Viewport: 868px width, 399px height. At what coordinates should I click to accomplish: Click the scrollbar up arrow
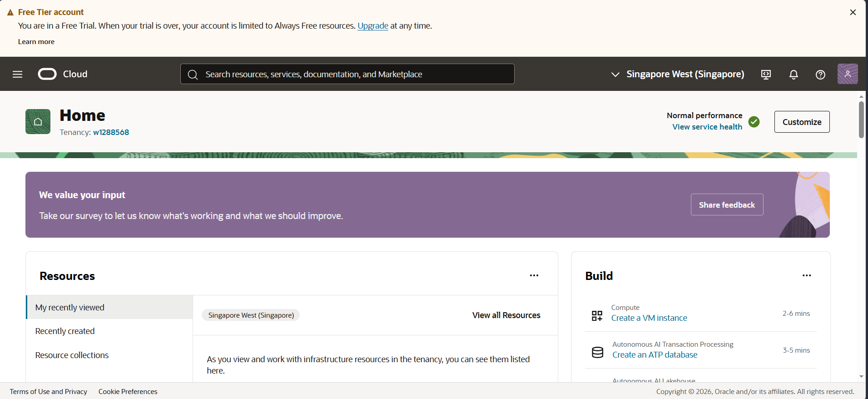click(x=861, y=97)
